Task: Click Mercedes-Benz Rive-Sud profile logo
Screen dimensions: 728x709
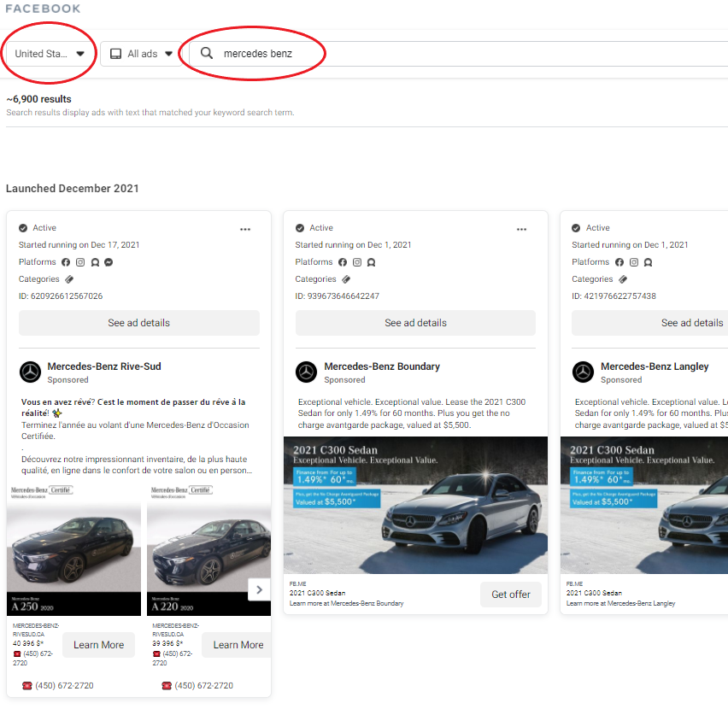Action: (x=30, y=372)
